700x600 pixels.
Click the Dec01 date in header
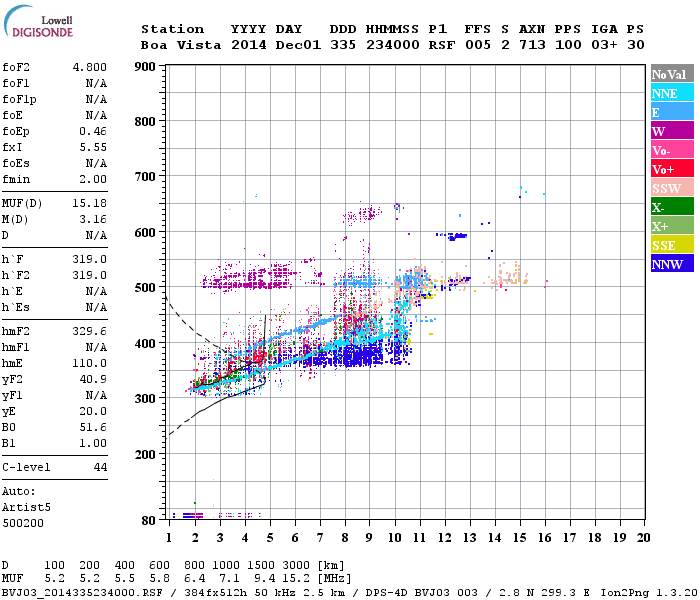[x=298, y=46]
